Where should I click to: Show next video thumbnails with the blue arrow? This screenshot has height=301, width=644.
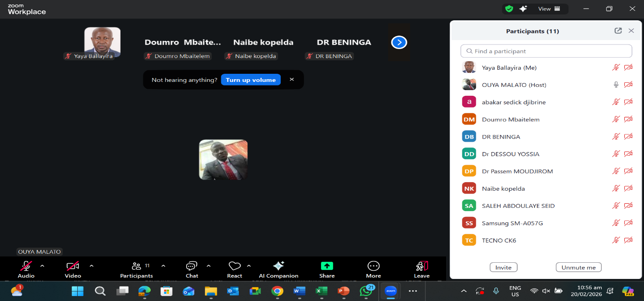(399, 42)
